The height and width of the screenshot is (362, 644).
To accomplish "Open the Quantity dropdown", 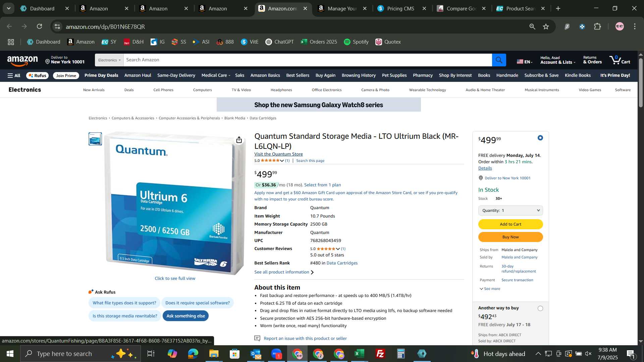I will tap(510, 210).
